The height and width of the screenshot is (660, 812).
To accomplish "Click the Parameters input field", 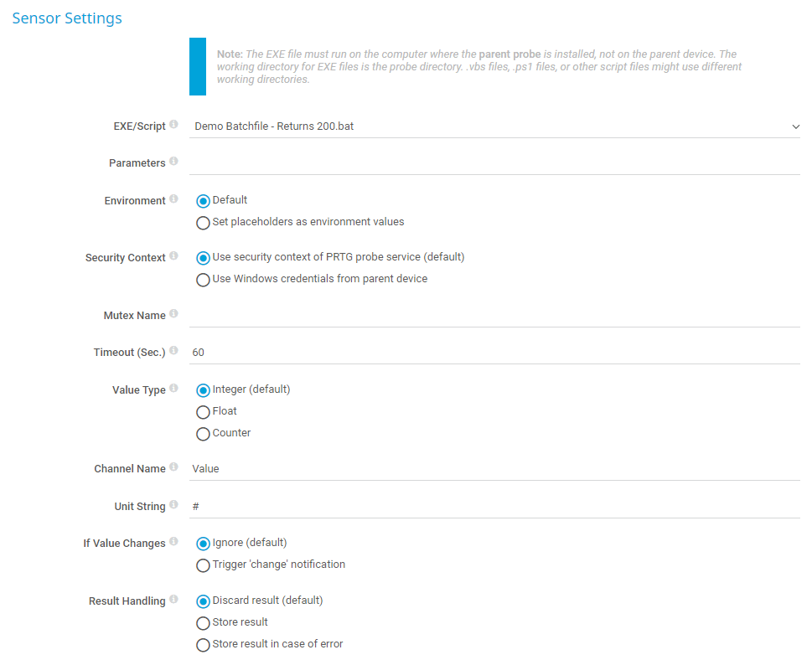I will (494, 162).
